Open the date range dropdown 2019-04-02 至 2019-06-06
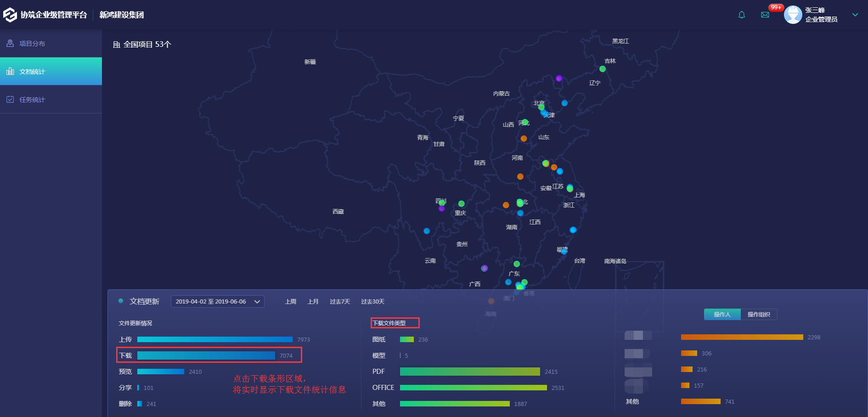 tap(217, 301)
